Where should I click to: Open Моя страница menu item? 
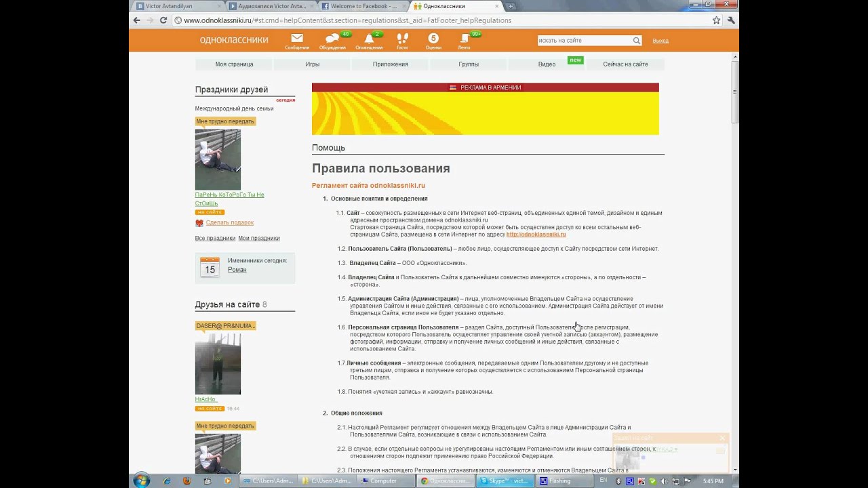coord(234,64)
